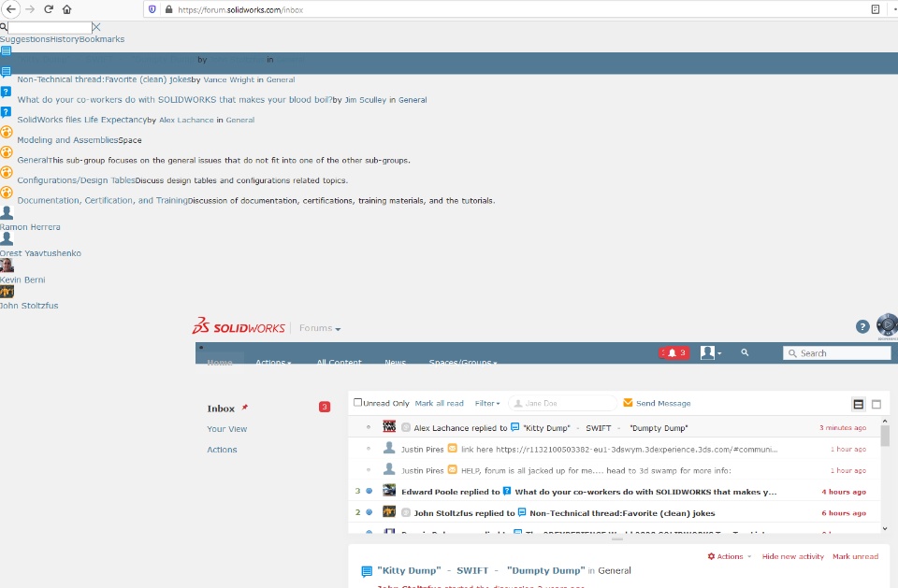The image size is (898, 588).
Task: Switch to the Suggestions tab
Action: (24, 39)
